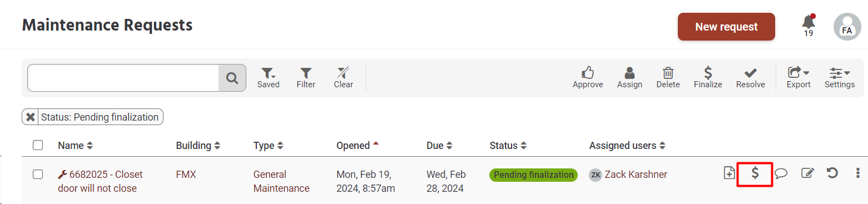Open the row's three-dot more menu

click(857, 173)
